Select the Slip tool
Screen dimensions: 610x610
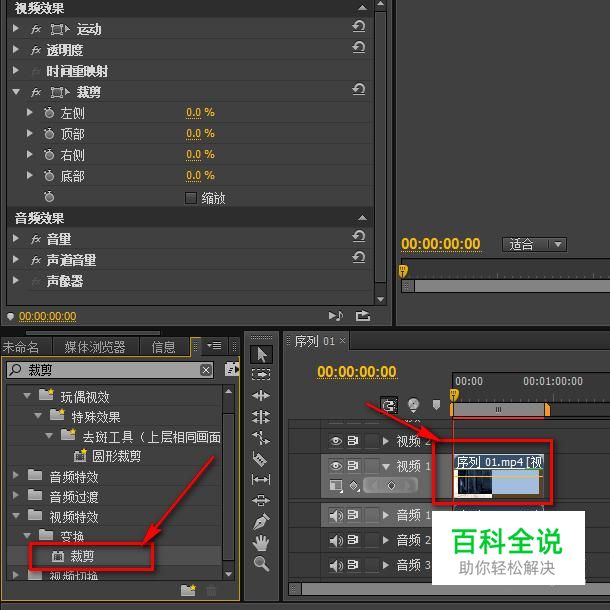coord(261,479)
